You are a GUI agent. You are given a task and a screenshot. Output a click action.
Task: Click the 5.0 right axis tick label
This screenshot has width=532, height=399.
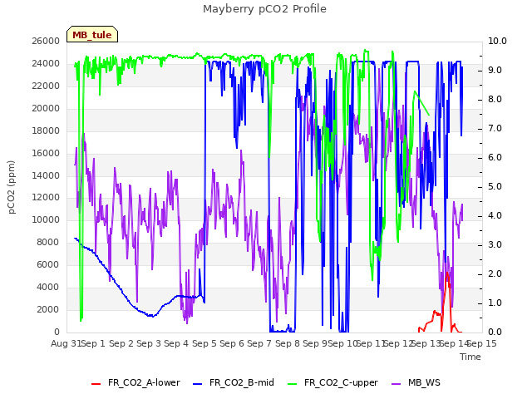495,186
